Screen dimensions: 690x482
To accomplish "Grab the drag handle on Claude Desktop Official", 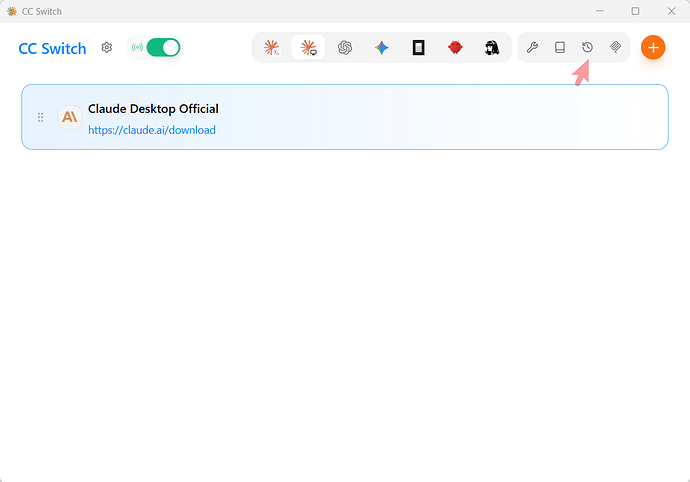I will (x=40, y=118).
